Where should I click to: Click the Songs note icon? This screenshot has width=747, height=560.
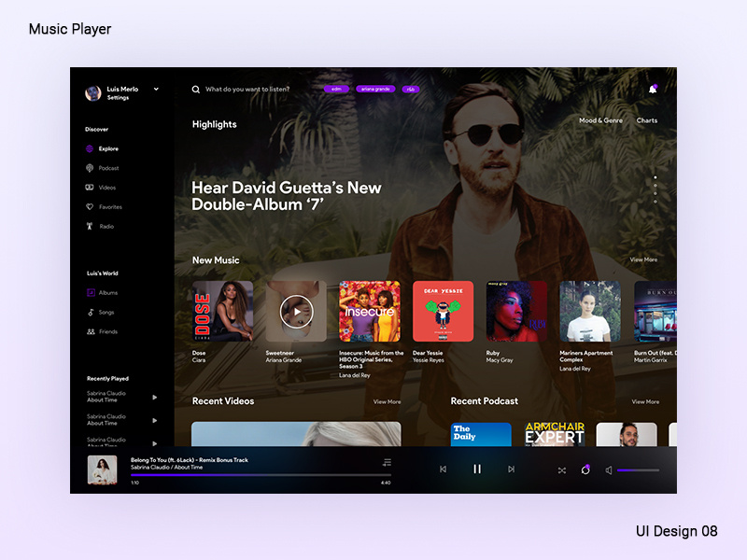coord(91,312)
